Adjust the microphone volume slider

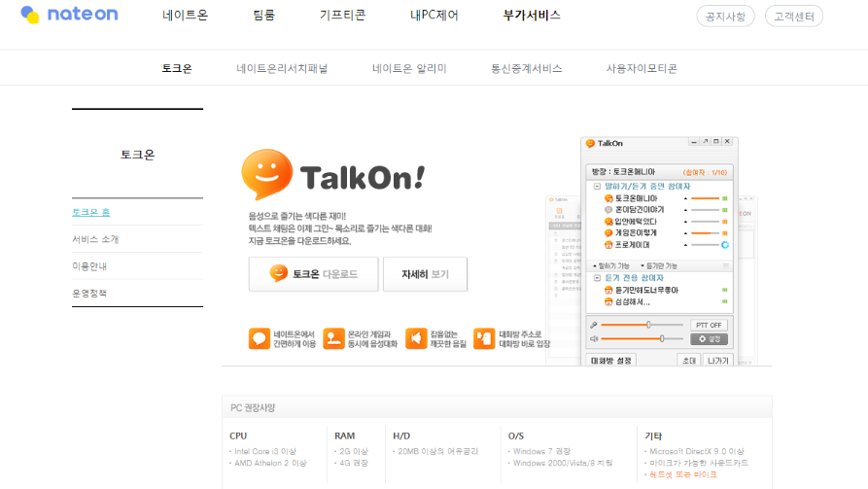pos(642,325)
